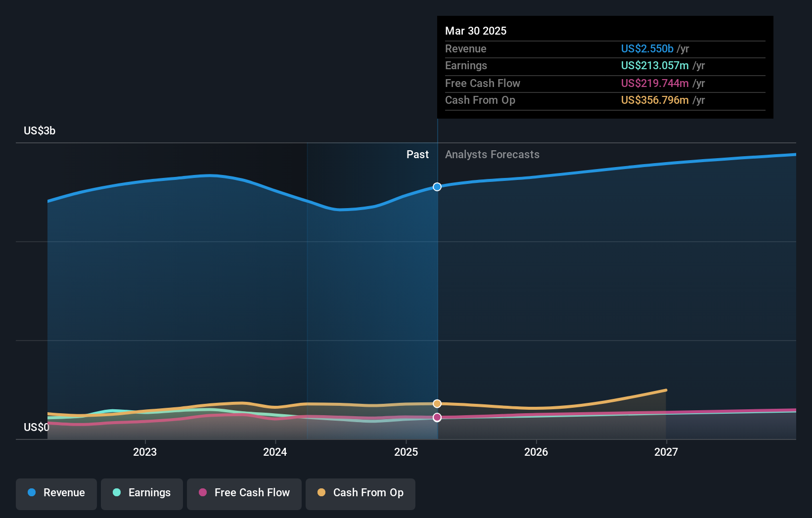The image size is (812, 518).
Task: Click the Earnings row label in tooltip
Action: 466,65
